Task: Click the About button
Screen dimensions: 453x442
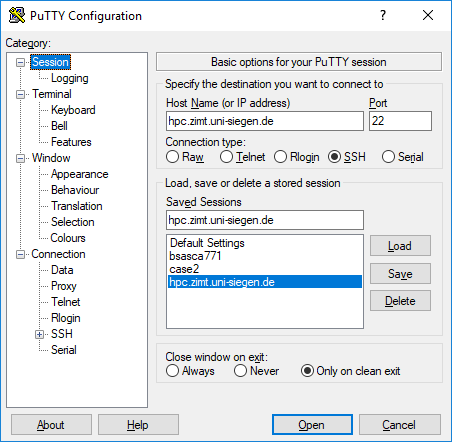Action: coord(51,425)
